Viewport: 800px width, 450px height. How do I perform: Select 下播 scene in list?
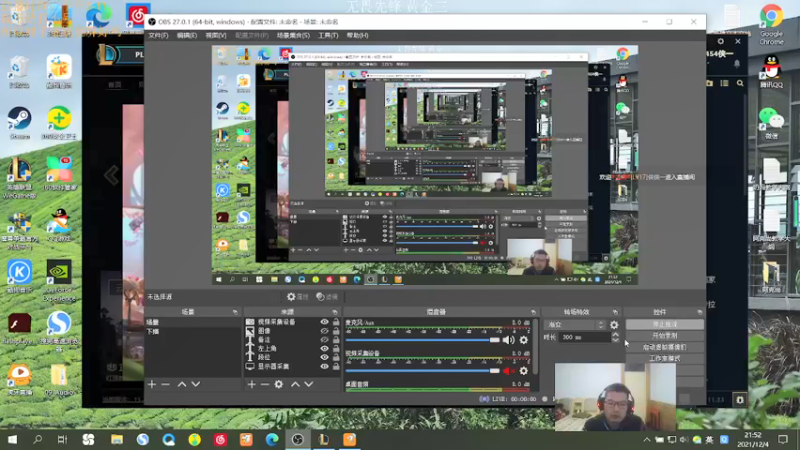click(192, 331)
